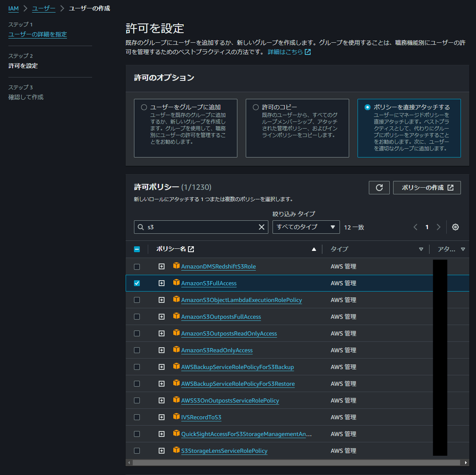Click the タイプ column header
Viewport: 476px width, 475px height.
click(339, 249)
